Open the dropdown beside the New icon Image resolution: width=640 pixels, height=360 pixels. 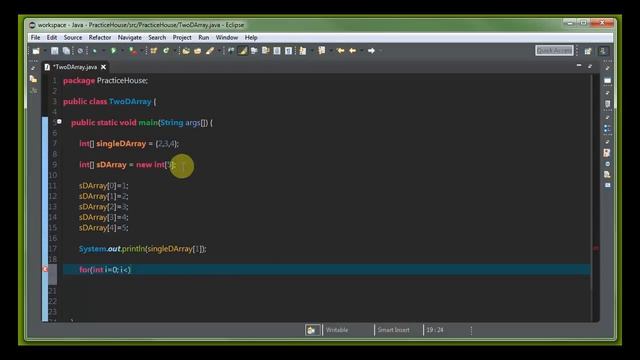[x=44, y=51]
